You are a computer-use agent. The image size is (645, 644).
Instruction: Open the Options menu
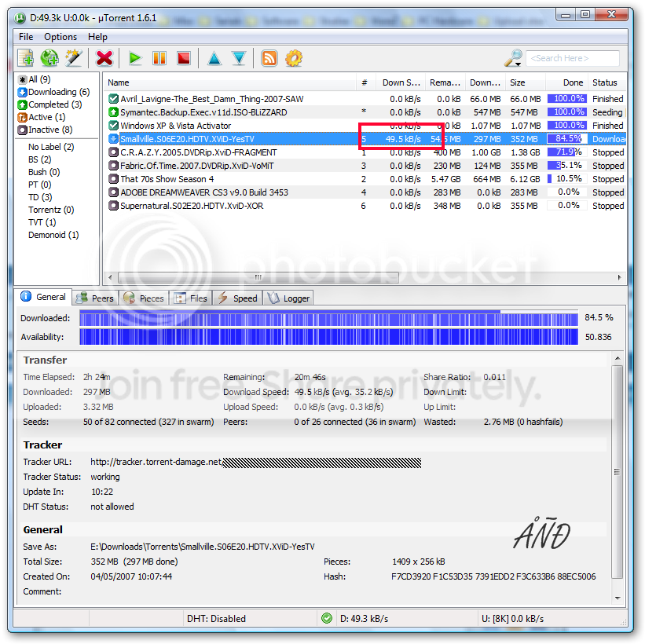pos(60,37)
